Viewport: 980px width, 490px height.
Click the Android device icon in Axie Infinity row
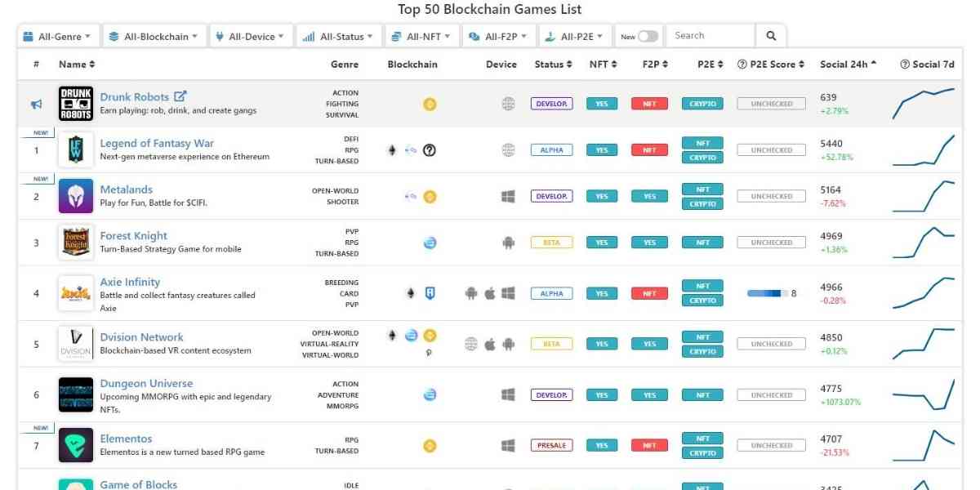point(471,293)
